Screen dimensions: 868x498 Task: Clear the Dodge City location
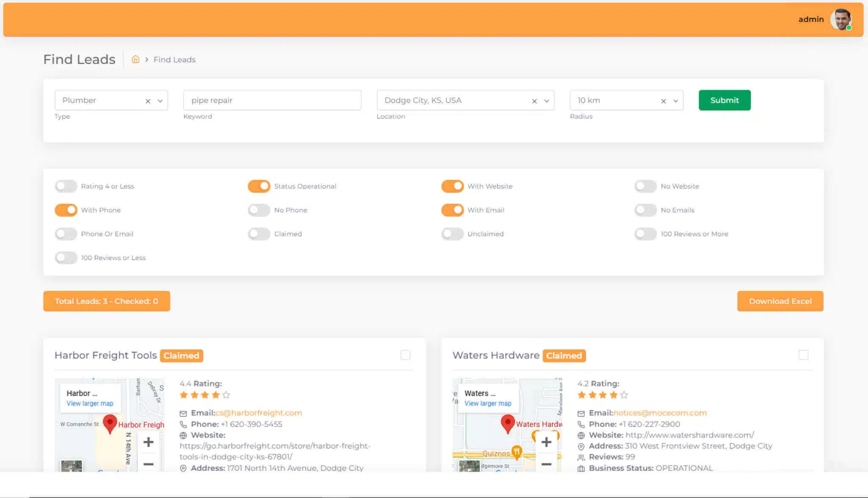534,101
